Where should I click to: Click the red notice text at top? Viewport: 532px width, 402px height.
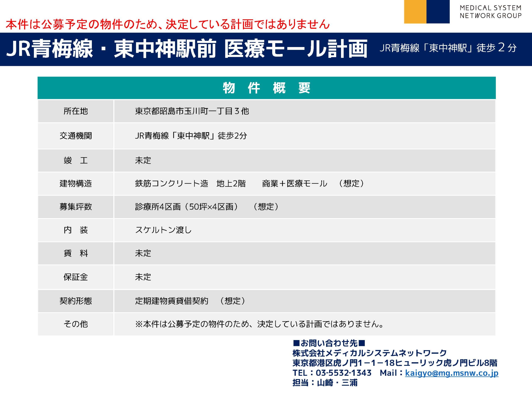tap(167, 24)
